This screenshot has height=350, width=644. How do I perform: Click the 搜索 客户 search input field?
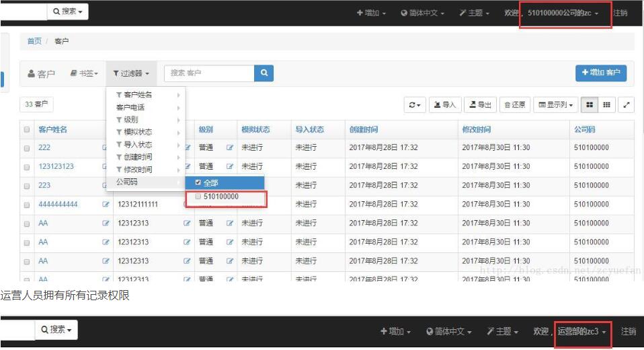click(x=209, y=73)
